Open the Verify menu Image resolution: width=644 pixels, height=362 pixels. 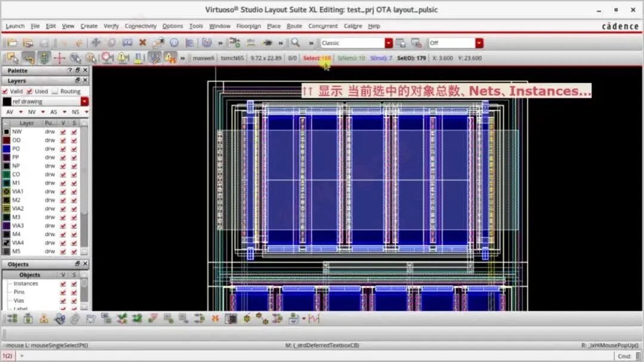[111, 26]
